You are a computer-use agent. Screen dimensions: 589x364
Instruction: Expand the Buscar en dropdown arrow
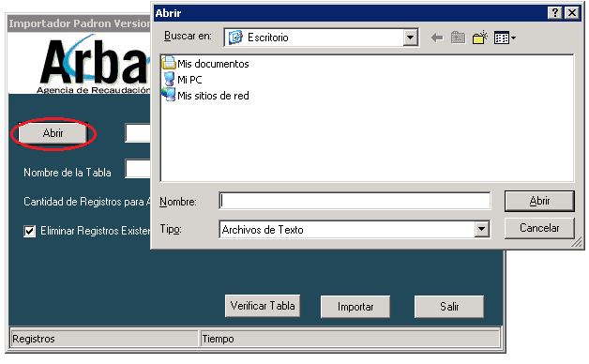[x=411, y=38]
